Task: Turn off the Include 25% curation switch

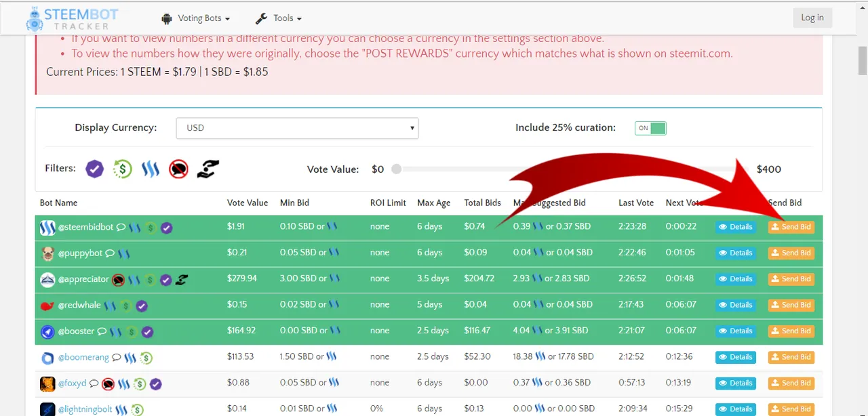Action: pos(650,128)
